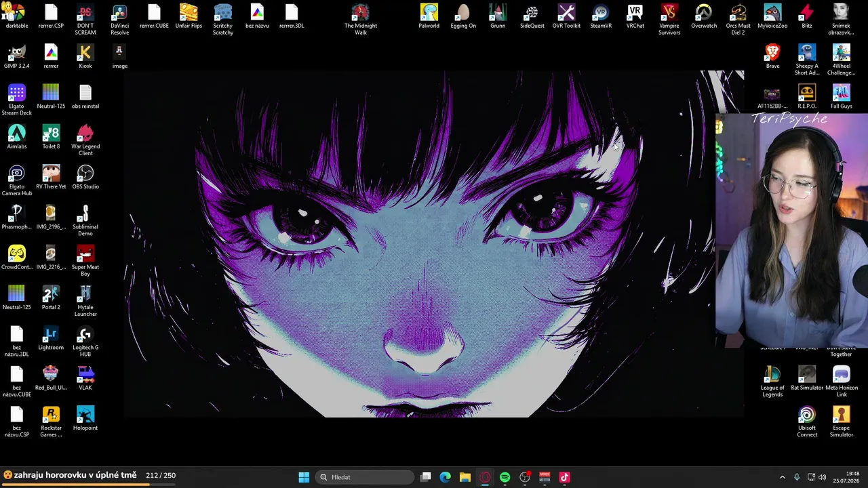The width and height of the screenshot is (868, 488).
Task: Open Vampire Survivors shortcut
Action: click(669, 20)
